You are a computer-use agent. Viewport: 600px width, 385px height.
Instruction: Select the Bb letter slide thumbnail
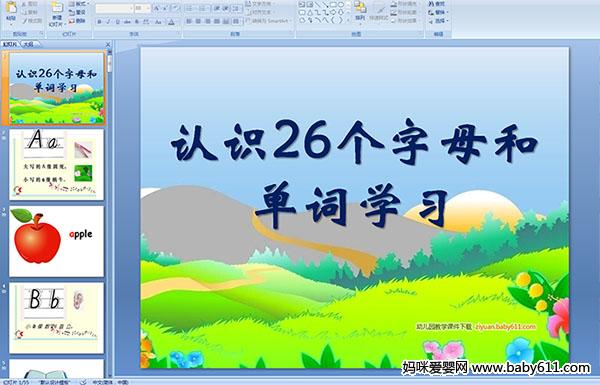pyautogui.click(x=57, y=318)
